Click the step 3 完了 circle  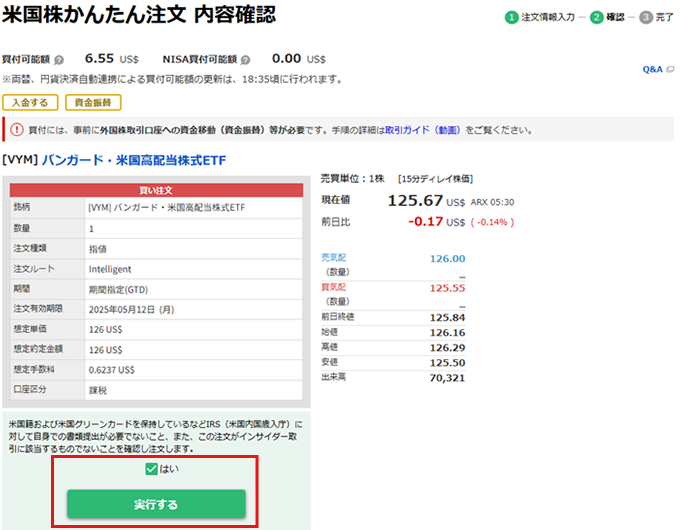(x=645, y=17)
